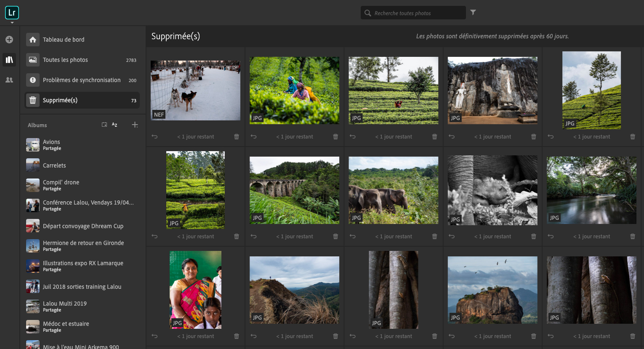644x349 pixels.
Task: Click the search filter funnel icon
Action: 473,13
